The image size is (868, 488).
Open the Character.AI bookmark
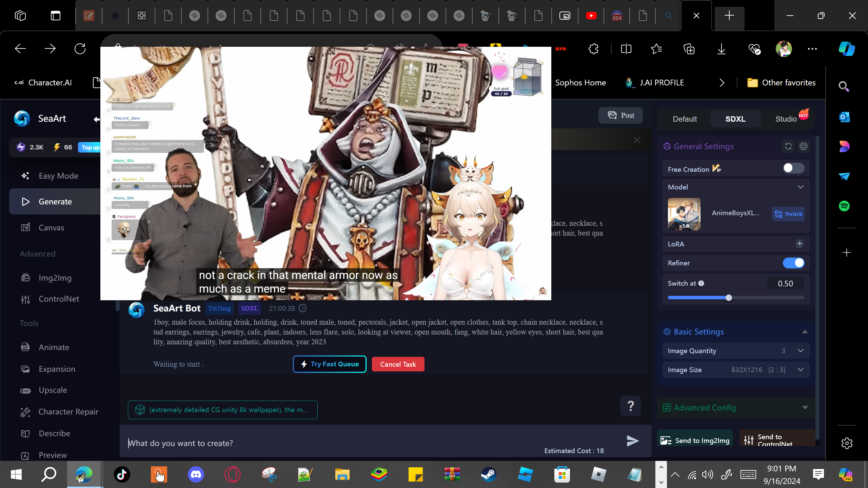[43, 83]
